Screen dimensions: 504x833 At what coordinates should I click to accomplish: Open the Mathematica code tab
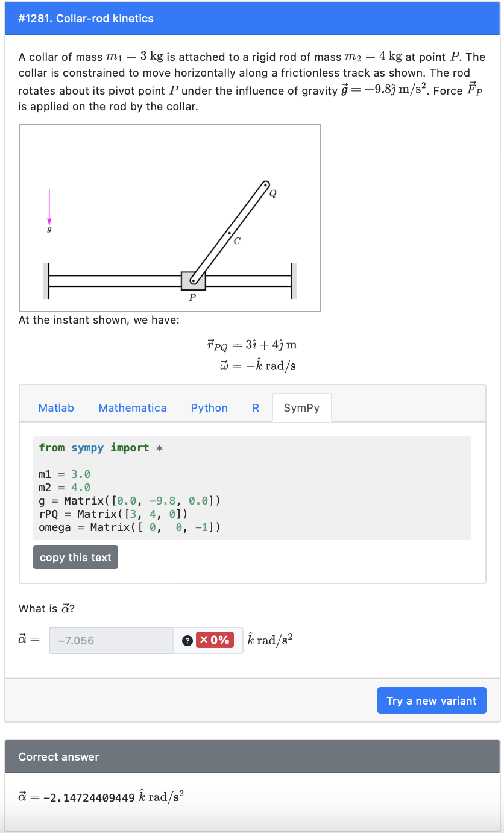133,407
